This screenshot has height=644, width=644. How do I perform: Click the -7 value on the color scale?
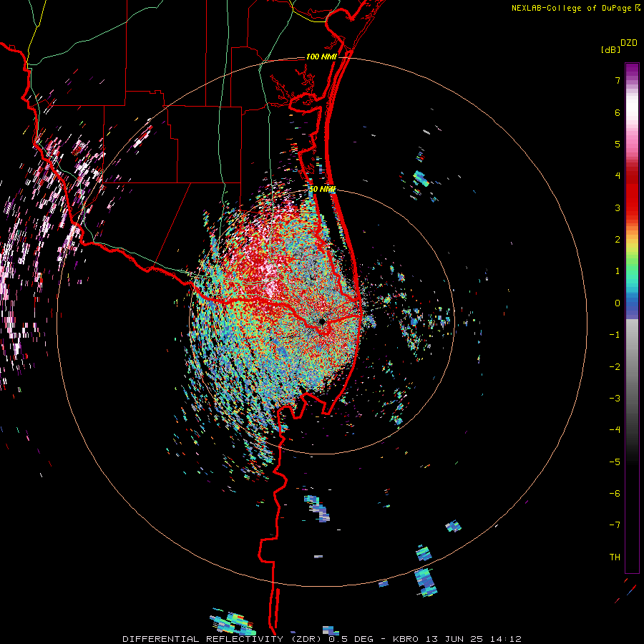pos(615,525)
